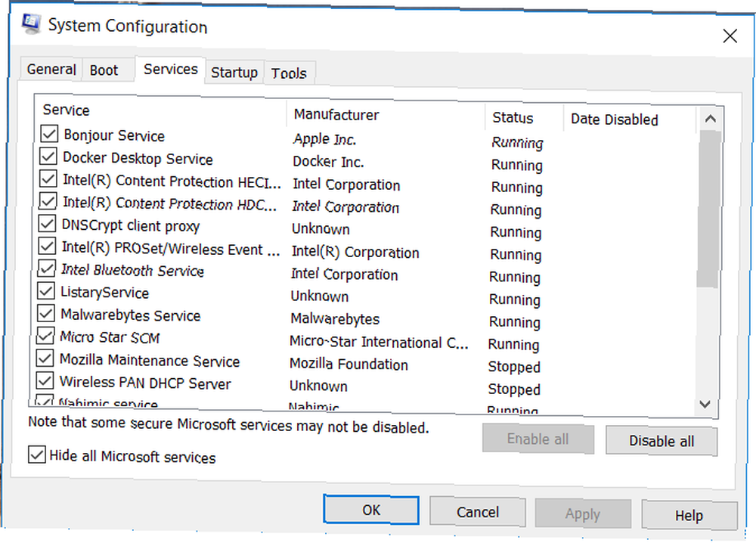Click Running status of Malwarebytes Service
Image resolution: width=756 pixels, height=543 pixels.
[515, 322]
